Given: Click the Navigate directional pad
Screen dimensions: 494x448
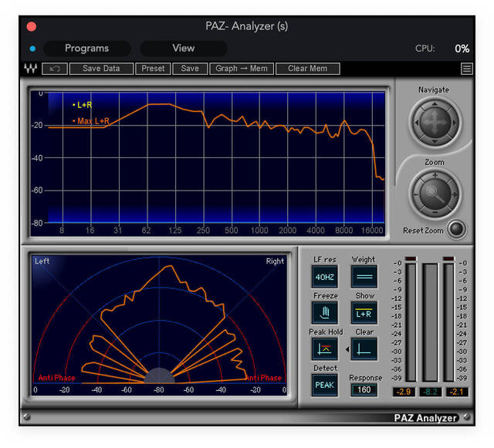Looking at the screenshot, I should coord(434,122).
